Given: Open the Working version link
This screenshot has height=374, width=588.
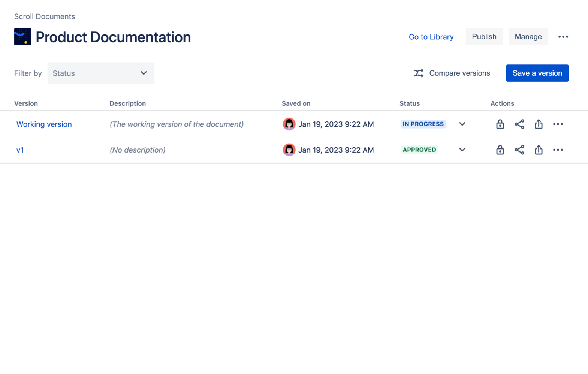Looking at the screenshot, I should click(x=44, y=124).
